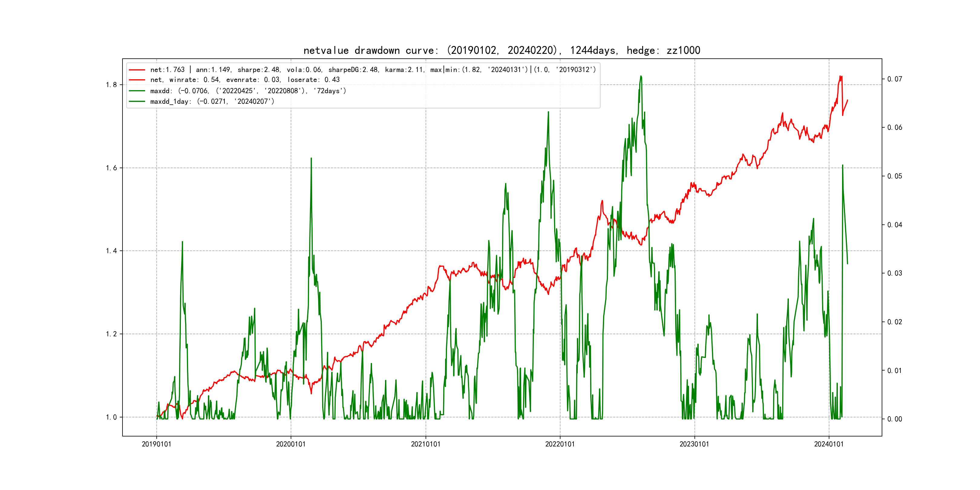The height and width of the screenshot is (490, 980).
Task: Click the red swatch beside 'net:1.763' legend entry
Action: pyautogui.click(x=137, y=70)
